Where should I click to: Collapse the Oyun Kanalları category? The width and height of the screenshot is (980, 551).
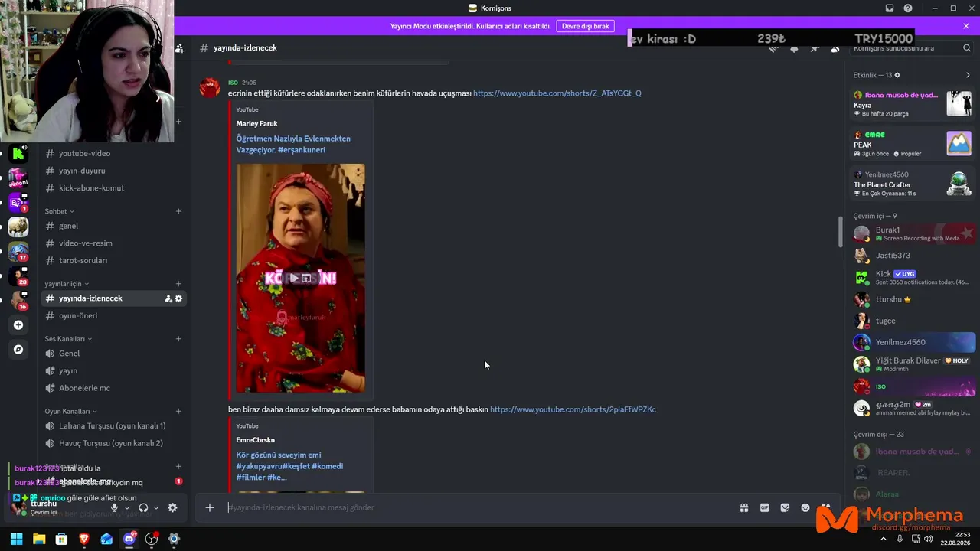[70, 412]
